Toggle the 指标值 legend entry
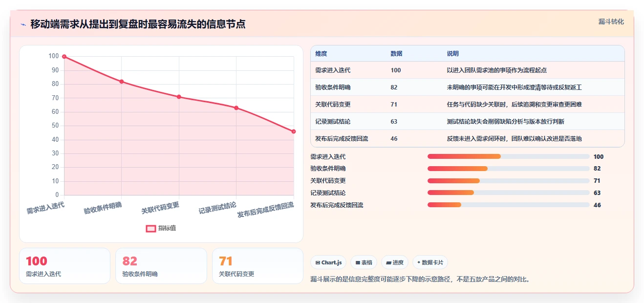Image resolution: width=644 pixels, height=303 pixels. point(161,228)
